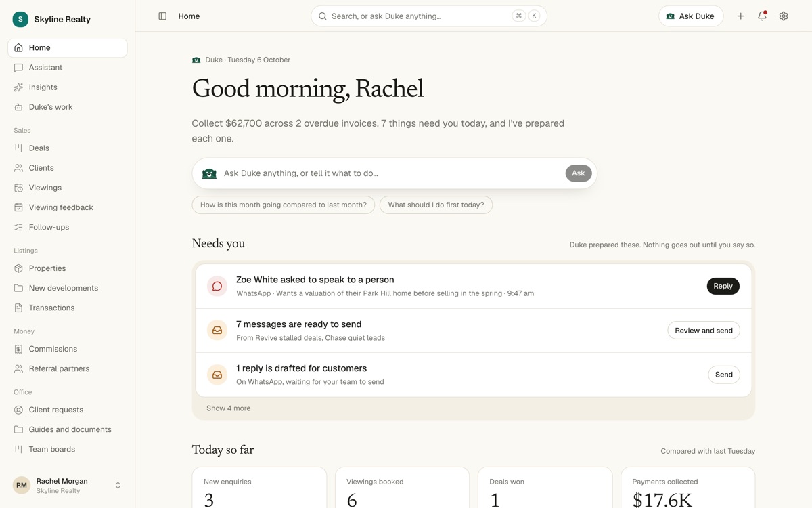The height and width of the screenshot is (508, 812).
Task: Open the Deals won stat card
Action: tap(545, 488)
